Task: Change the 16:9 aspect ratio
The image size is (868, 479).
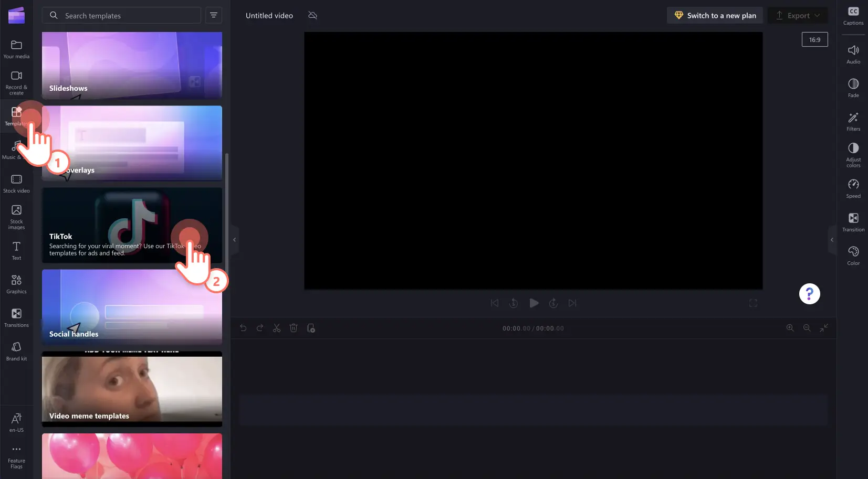Action: (x=814, y=39)
